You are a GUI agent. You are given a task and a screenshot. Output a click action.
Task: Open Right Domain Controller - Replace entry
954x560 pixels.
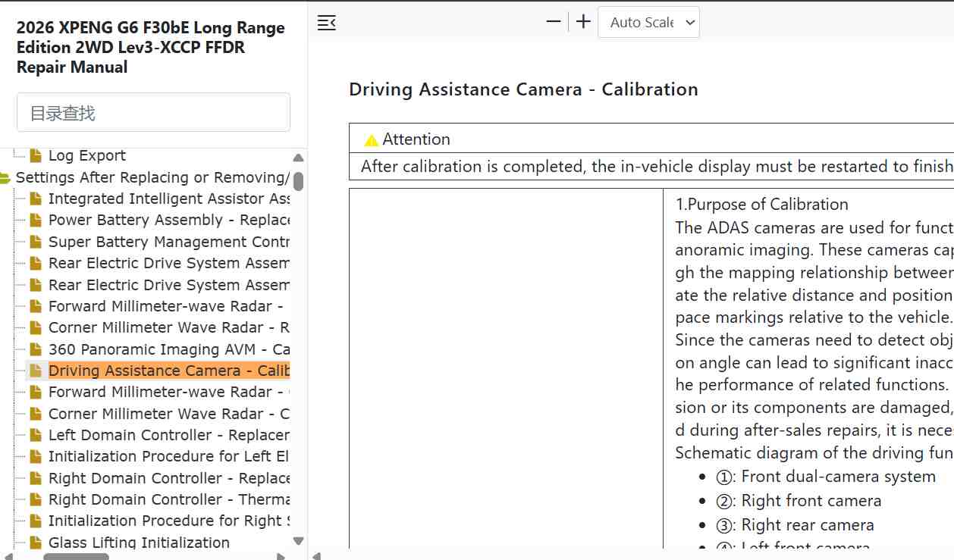point(169,478)
